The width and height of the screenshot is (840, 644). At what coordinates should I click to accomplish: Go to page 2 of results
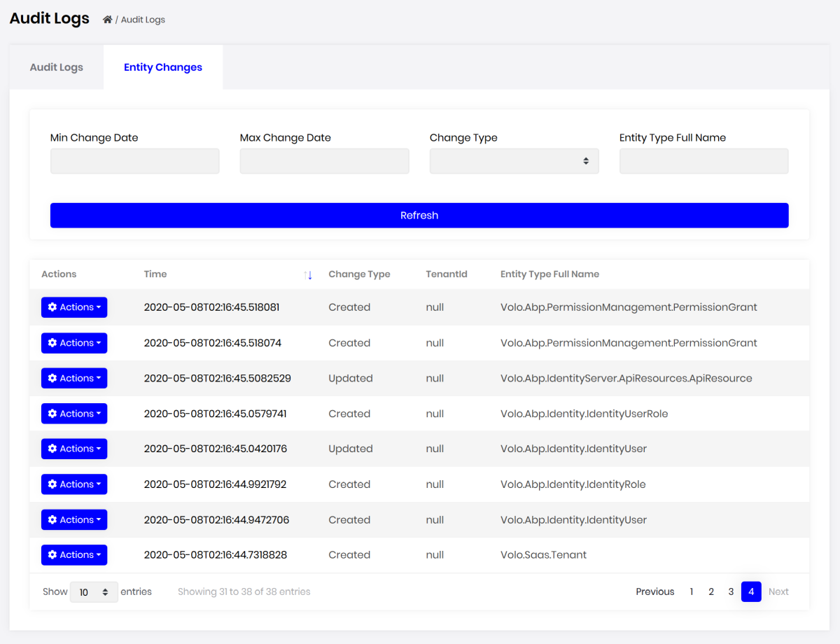click(711, 591)
